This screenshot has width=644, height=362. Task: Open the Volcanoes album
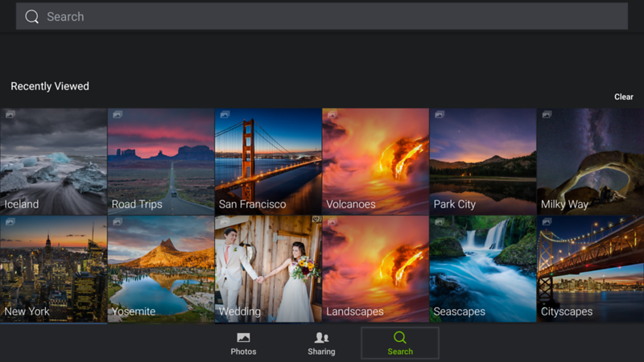tap(375, 162)
